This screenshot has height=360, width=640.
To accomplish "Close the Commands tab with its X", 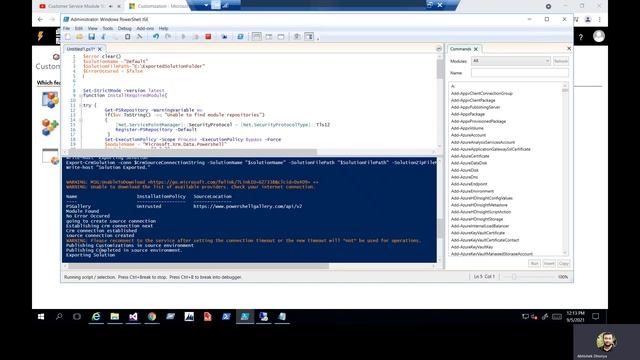I will click(x=476, y=49).
